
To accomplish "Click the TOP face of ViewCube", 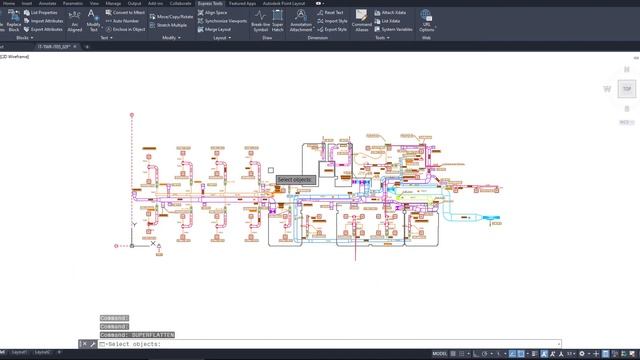I will (x=627, y=89).
